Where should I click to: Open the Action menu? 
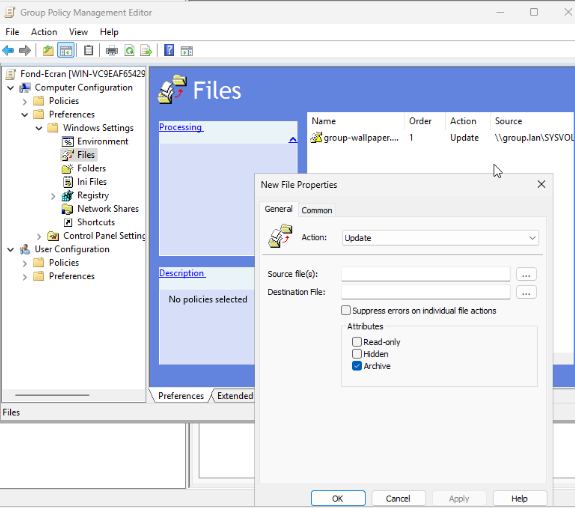[44, 32]
